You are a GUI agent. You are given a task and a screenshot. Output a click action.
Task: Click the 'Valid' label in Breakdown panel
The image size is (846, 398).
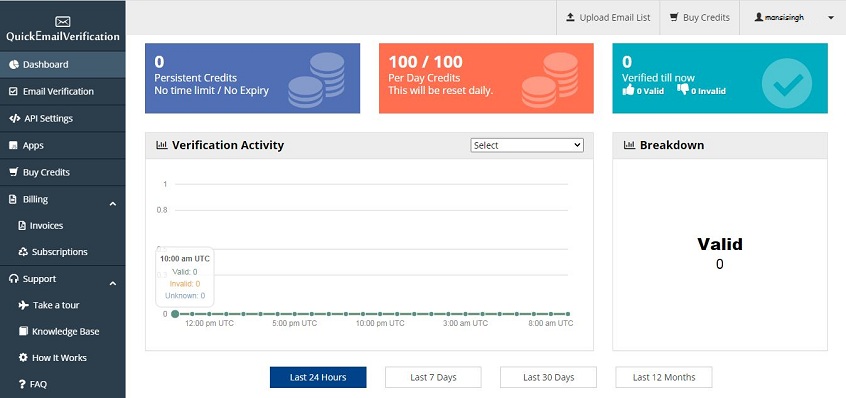[x=720, y=244]
